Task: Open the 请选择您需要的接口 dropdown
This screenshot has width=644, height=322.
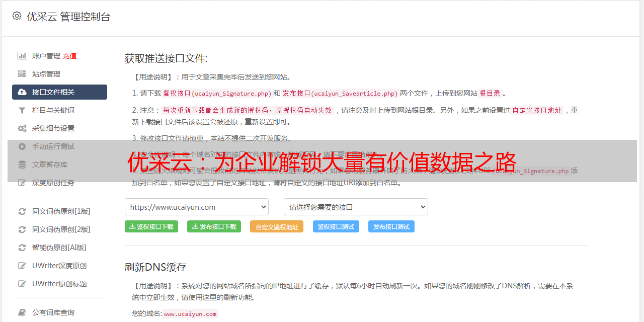Action: [356, 207]
